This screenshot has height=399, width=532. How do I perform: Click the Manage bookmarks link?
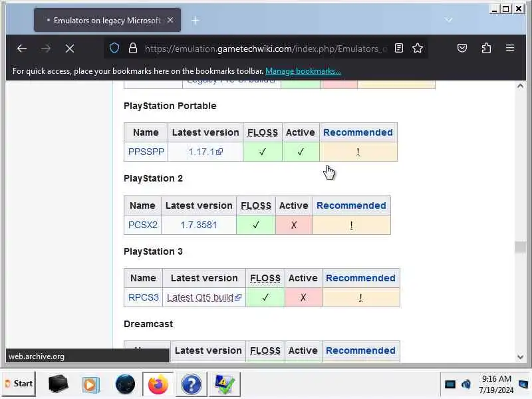303,71
